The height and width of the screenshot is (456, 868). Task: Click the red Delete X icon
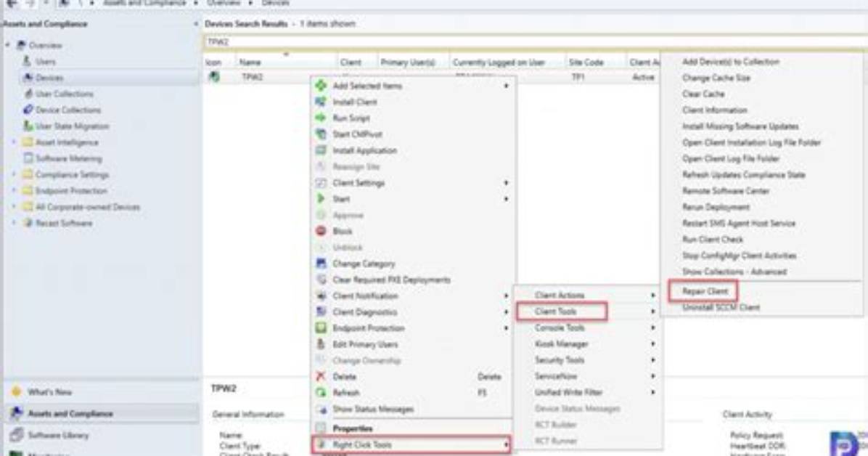(x=321, y=376)
